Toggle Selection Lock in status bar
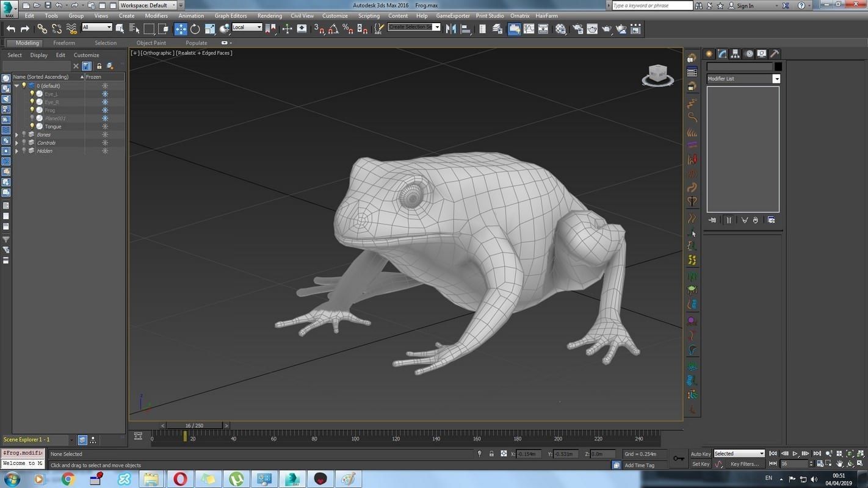The width and height of the screenshot is (868, 488). click(491, 454)
